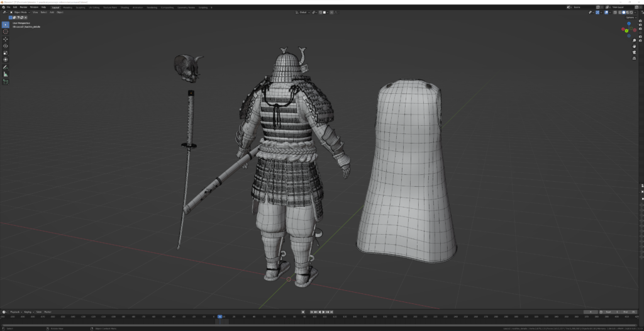The image size is (644, 331).
Task: Click the Blender logo menu icon
Action: pos(3,8)
